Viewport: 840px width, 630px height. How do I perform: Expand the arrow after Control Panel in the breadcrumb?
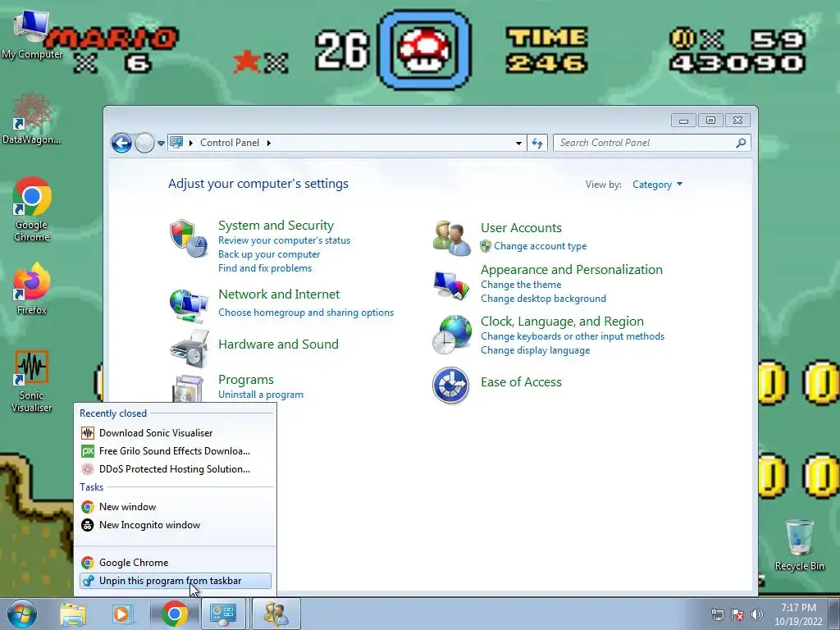click(269, 143)
